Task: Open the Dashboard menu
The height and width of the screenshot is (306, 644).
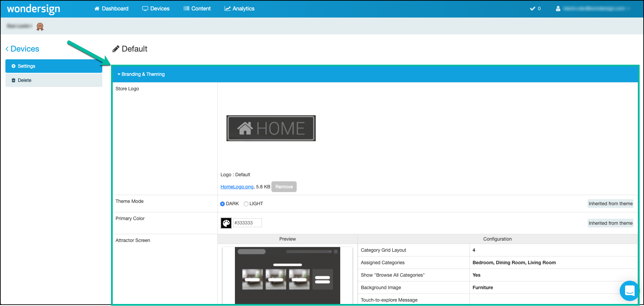Action: (x=111, y=8)
